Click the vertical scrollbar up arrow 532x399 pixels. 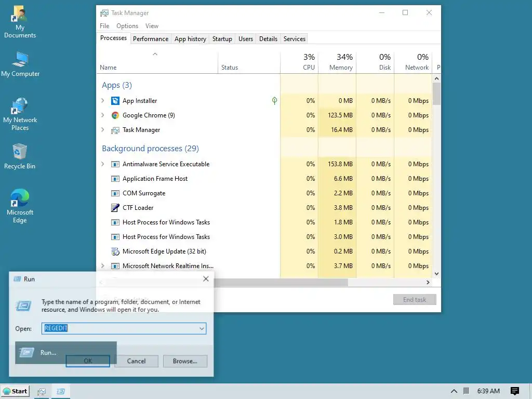tap(436, 79)
